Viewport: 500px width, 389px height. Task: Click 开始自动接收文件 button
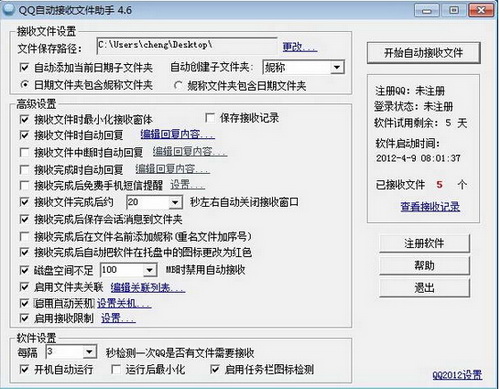(423, 53)
